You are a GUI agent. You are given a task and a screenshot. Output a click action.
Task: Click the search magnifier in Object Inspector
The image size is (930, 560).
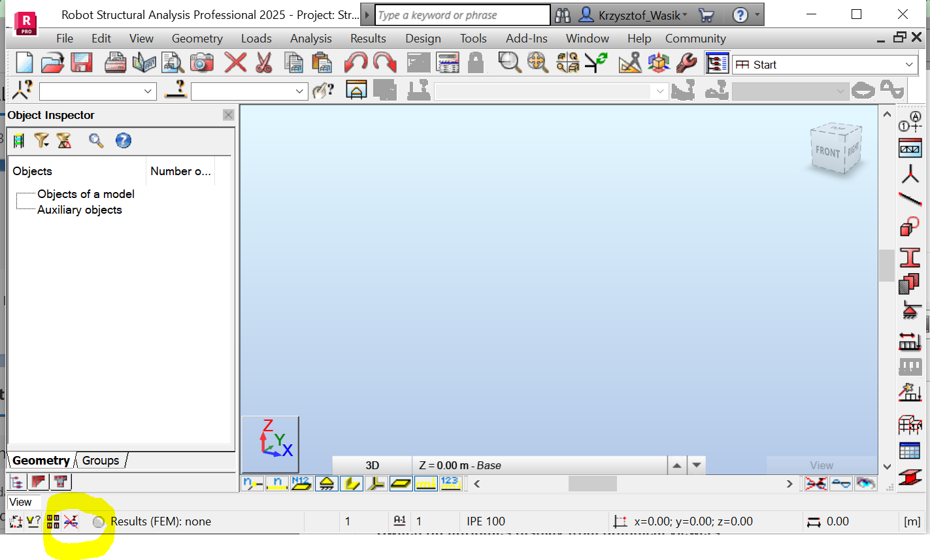(x=96, y=140)
